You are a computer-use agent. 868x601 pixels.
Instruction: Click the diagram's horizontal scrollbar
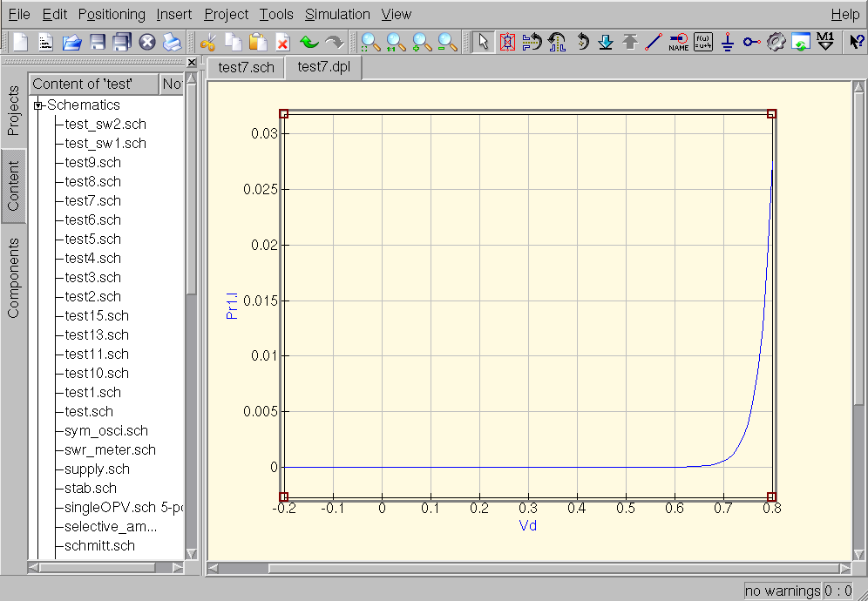[523, 569]
